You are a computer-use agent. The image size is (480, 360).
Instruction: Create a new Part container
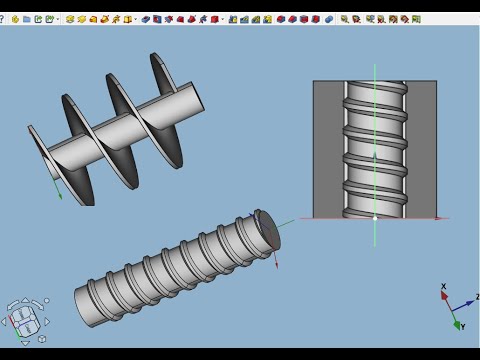point(15,19)
